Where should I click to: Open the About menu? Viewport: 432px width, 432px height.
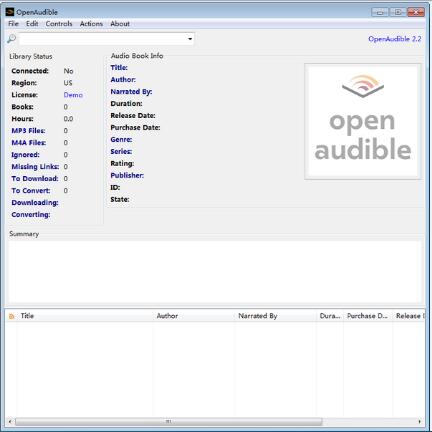(120, 24)
